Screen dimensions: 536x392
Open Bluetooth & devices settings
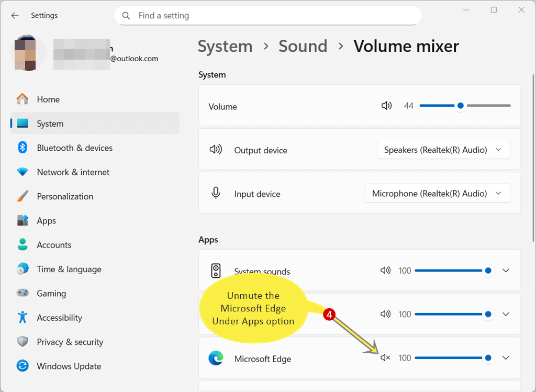(x=95, y=148)
